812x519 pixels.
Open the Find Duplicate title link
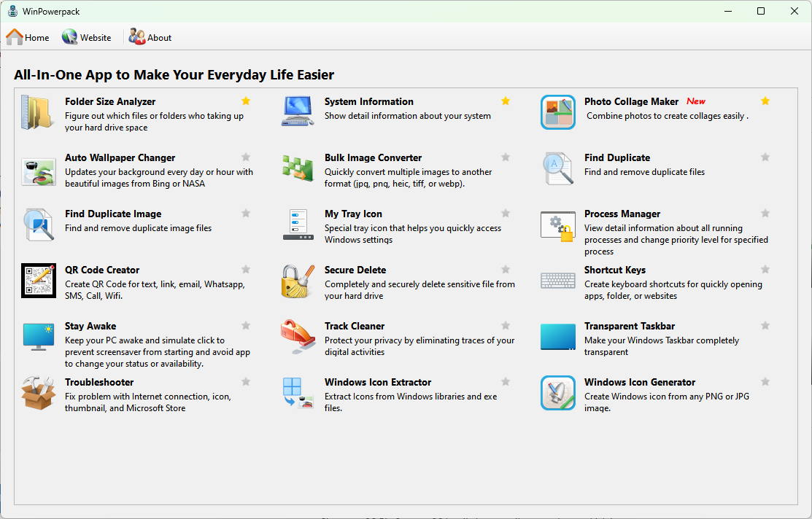617,158
